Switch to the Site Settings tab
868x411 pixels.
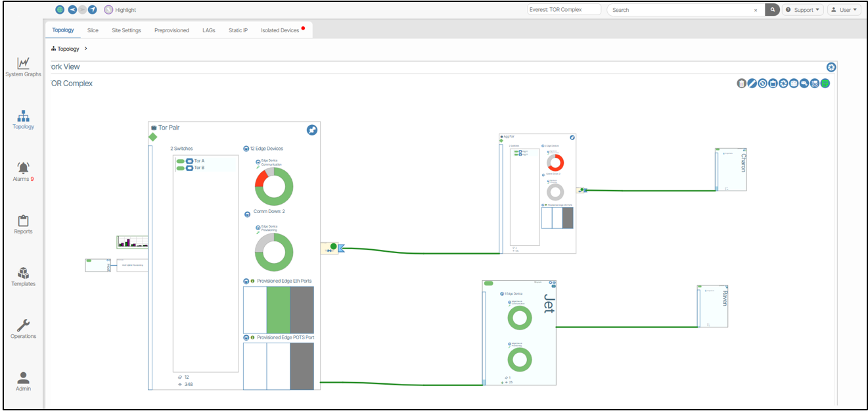(x=126, y=30)
